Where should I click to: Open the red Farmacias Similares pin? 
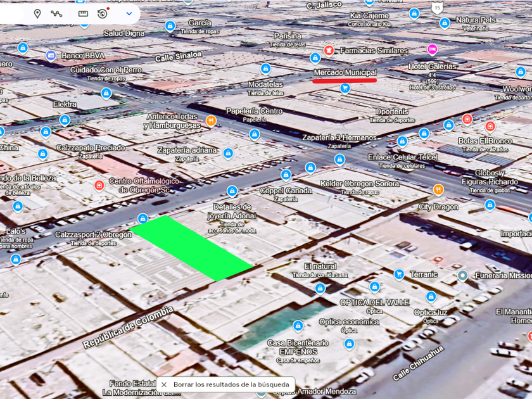coord(329,50)
